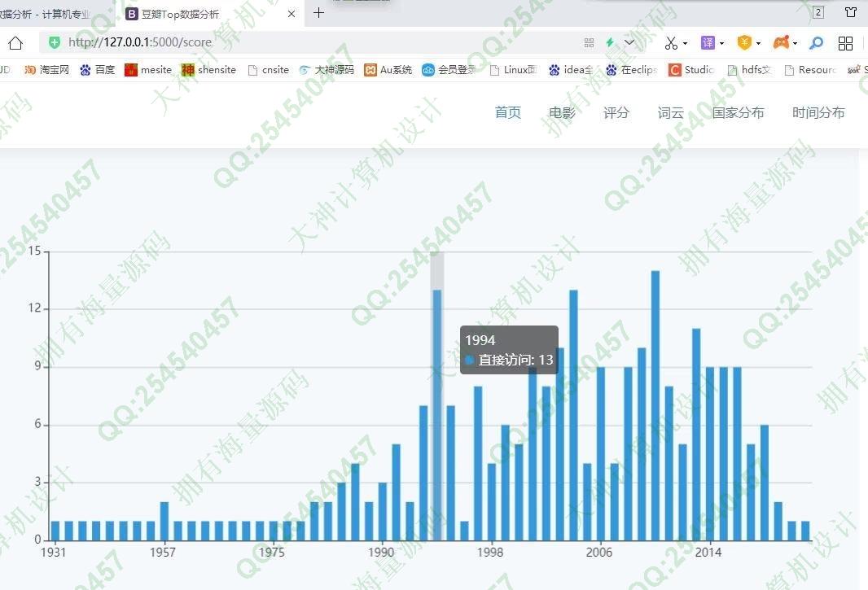
Task: Click the tooltip text 直接访问: 13
Action: pyautogui.click(x=515, y=360)
